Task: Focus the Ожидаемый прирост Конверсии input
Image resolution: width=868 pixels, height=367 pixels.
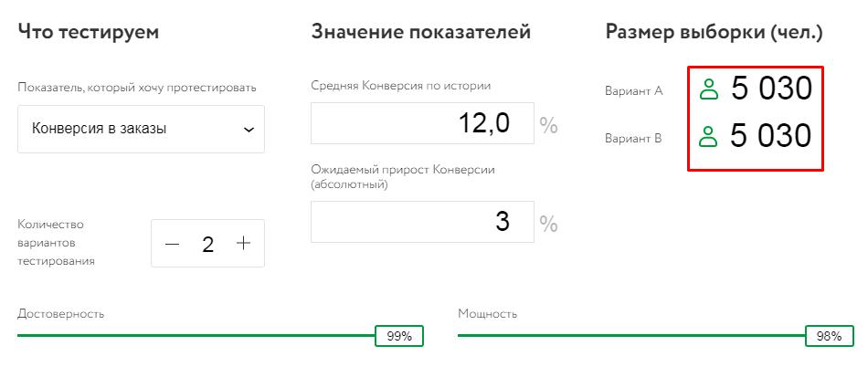Action: tap(422, 221)
